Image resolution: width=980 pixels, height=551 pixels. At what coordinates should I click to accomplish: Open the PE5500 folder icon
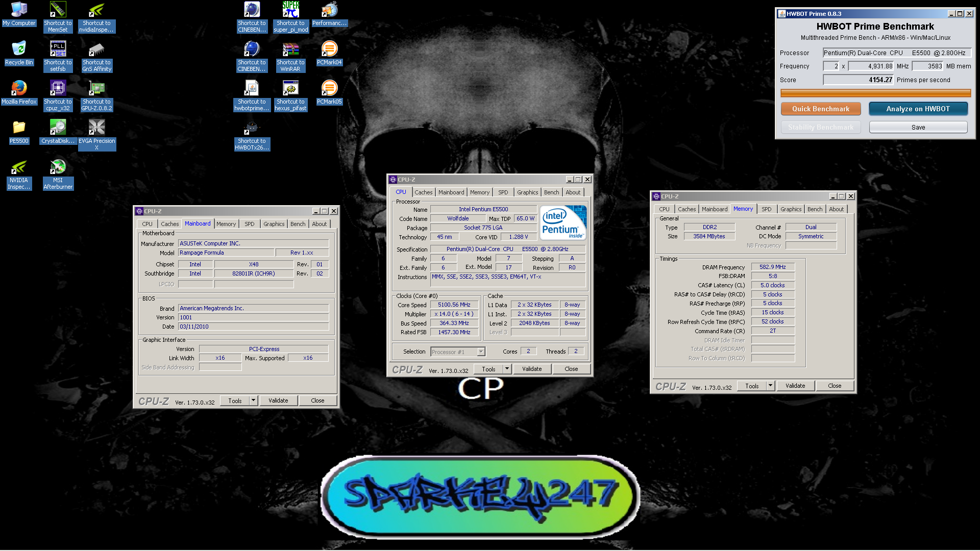pos(19,132)
